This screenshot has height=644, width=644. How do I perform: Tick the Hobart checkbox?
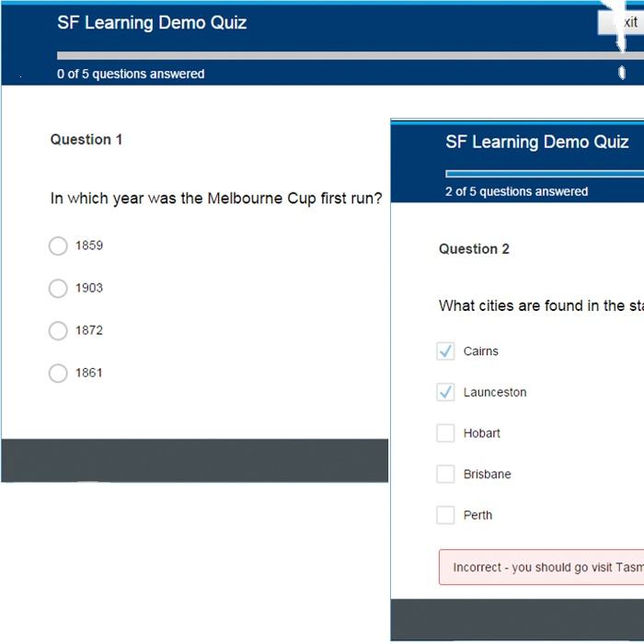point(446,433)
